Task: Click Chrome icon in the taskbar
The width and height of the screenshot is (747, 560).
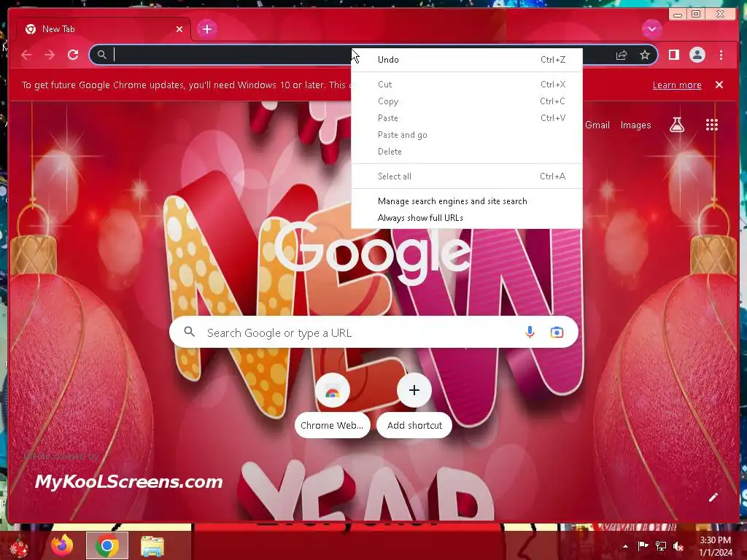Action: 107,545
